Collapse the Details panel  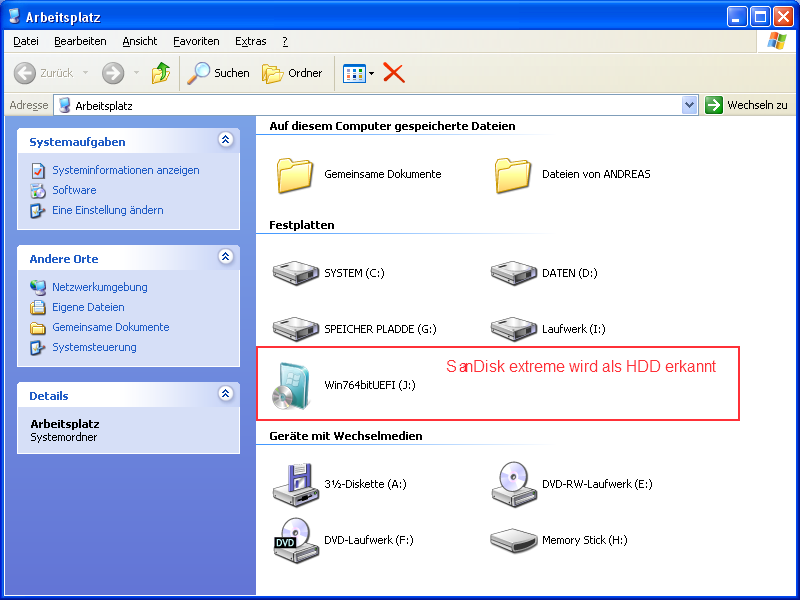tap(226, 393)
